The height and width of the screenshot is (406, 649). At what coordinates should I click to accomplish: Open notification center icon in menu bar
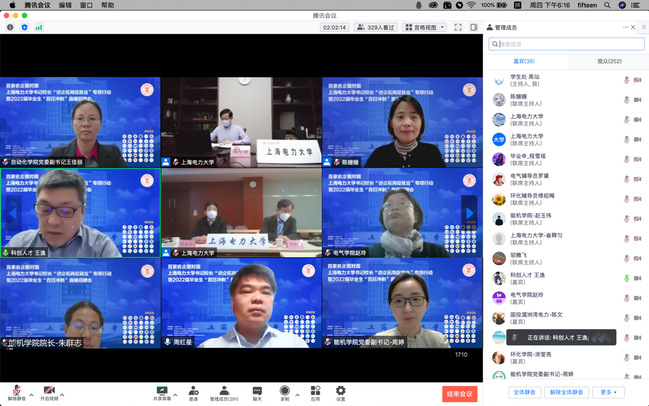coord(635,5)
